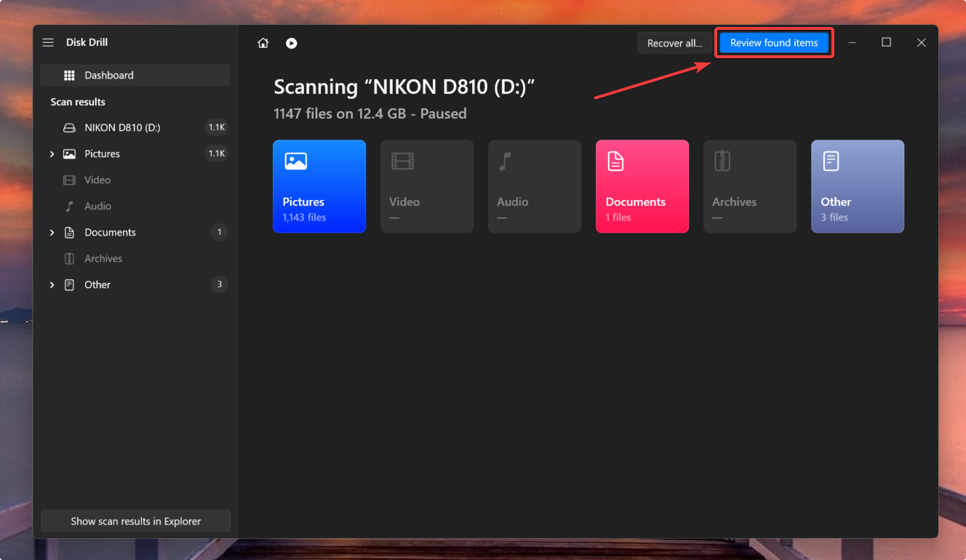Screen dimensions: 966x560
Task: Minimize the Disk Drill window
Action: point(852,43)
